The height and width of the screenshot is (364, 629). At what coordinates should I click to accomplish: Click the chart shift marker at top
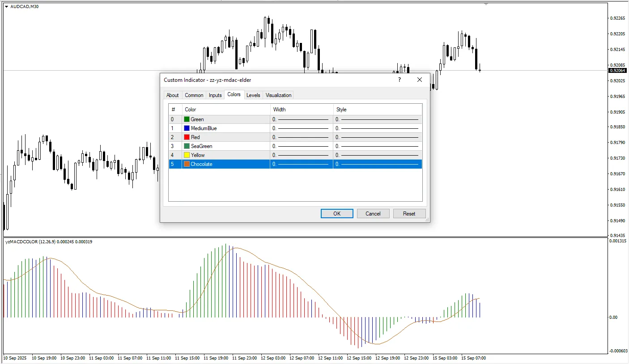486,4
